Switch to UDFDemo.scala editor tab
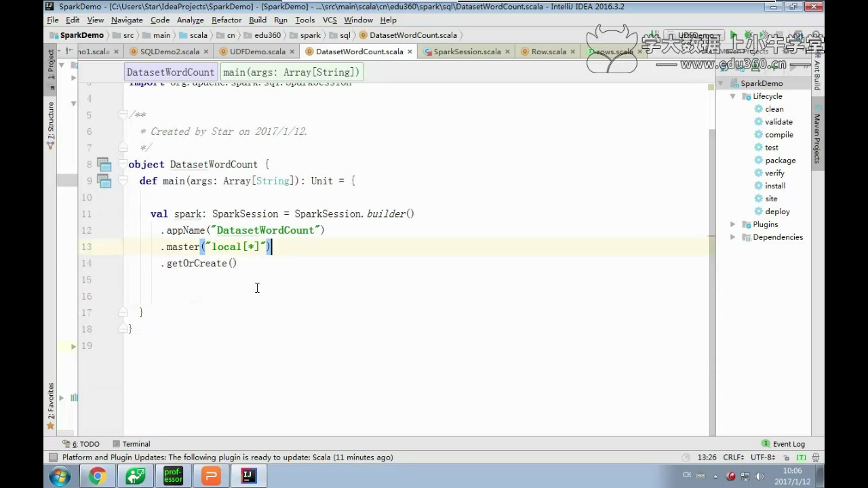 pos(257,52)
